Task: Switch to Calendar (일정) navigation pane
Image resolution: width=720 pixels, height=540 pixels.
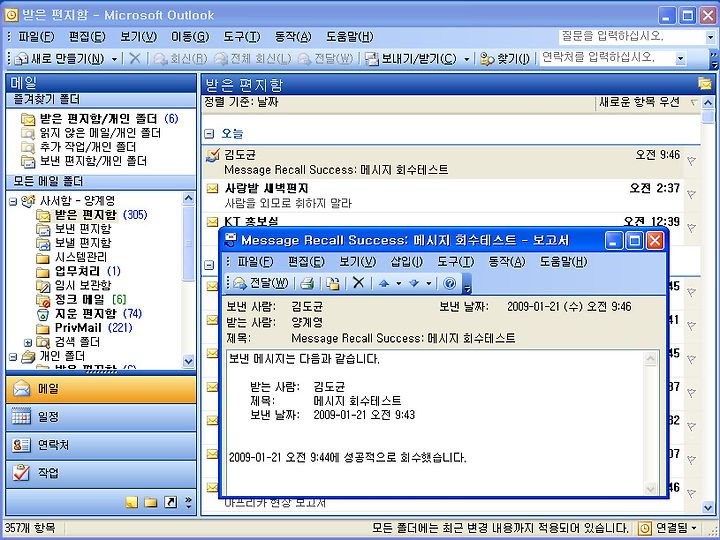Action: pyautogui.click(x=101, y=417)
